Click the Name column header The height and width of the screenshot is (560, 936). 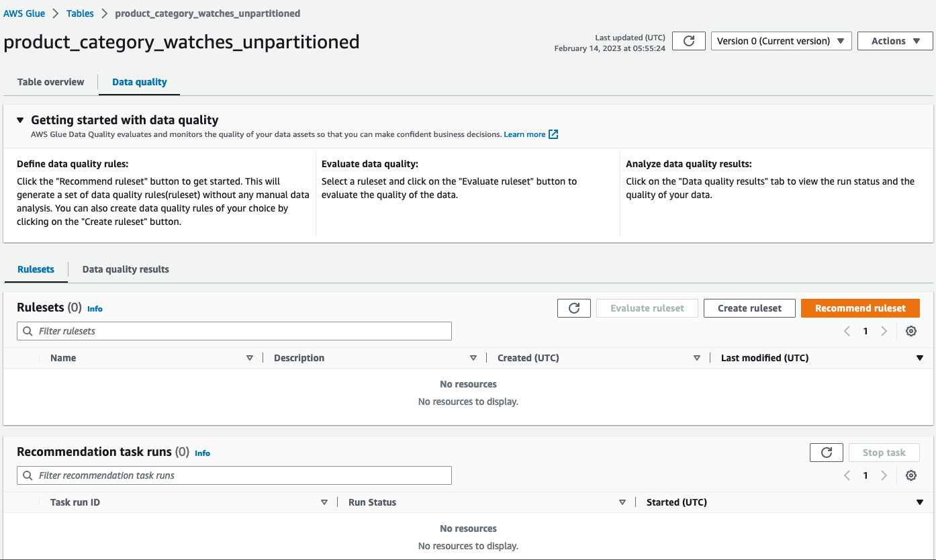pyautogui.click(x=63, y=358)
